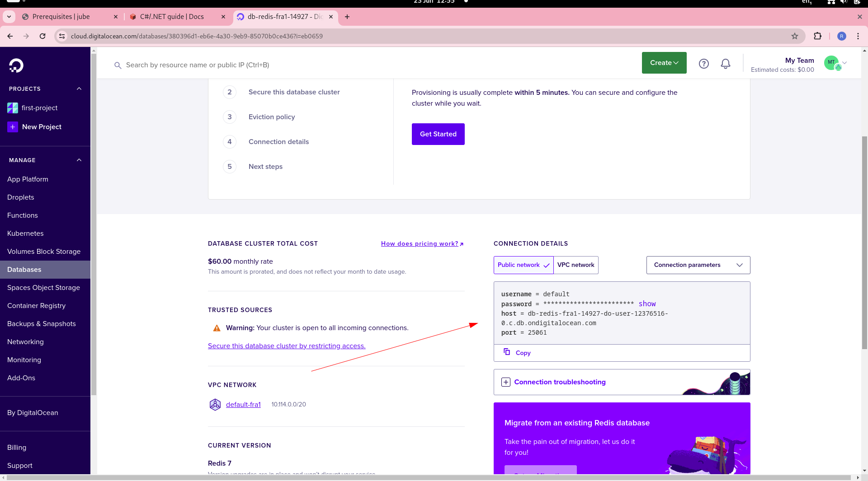The image size is (868, 481).
Task: Click the DigitalOcean logo in the sidebar
Action: coord(16,65)
